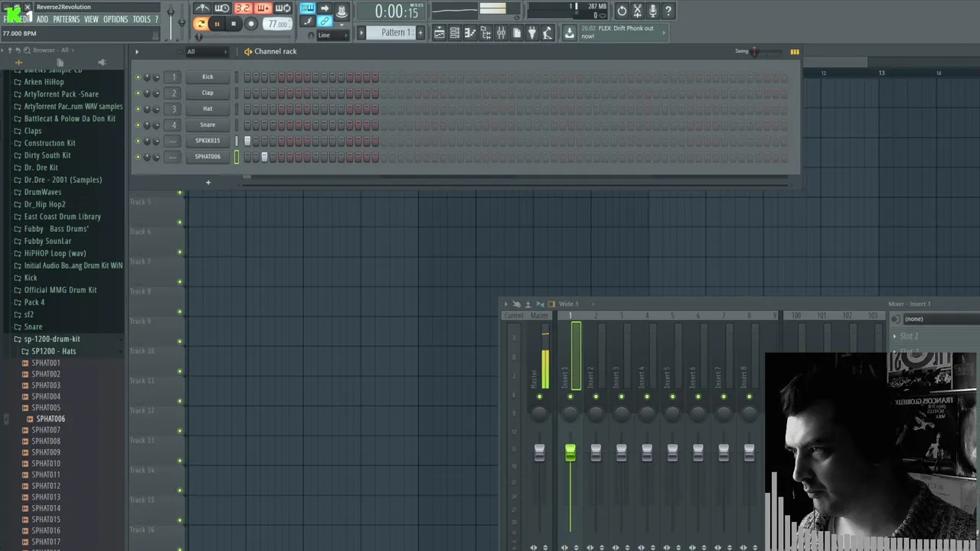
Task: Mute the SPKIK015 channel
Action: click(138, 141)
